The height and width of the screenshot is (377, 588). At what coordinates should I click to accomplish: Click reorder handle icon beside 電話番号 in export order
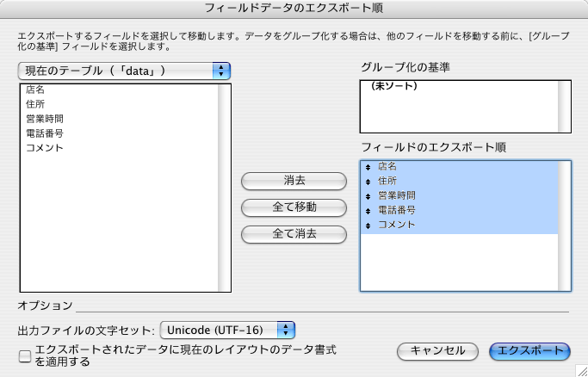pyautogui.click(x=368, y=211)
